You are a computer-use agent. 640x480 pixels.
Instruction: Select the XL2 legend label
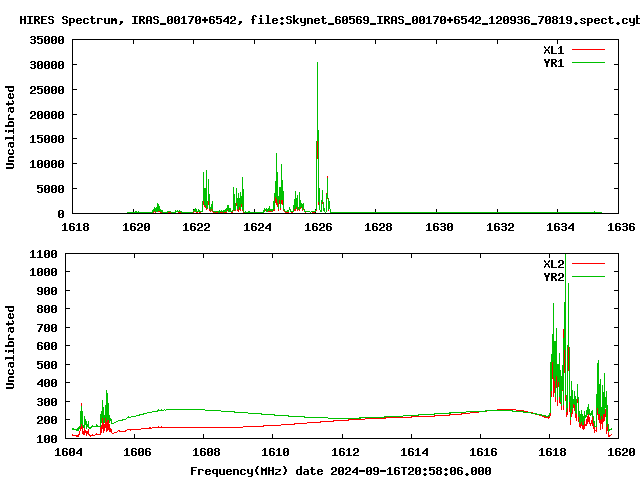click(x=553, y=264)
